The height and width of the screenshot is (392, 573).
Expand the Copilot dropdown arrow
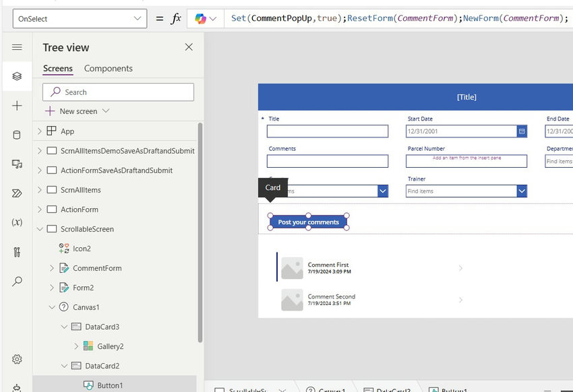pos(212,19)
